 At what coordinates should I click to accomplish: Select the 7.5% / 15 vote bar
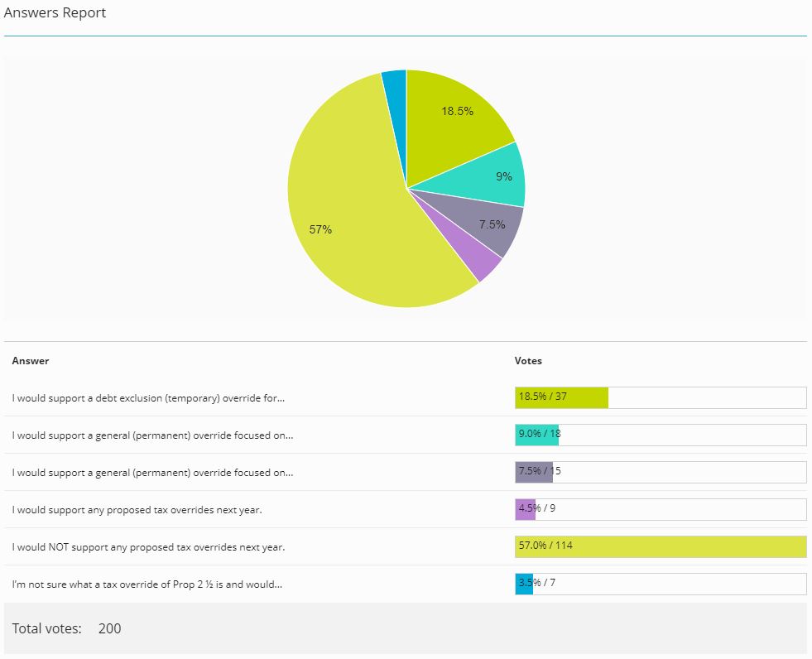tap(661, 473)
